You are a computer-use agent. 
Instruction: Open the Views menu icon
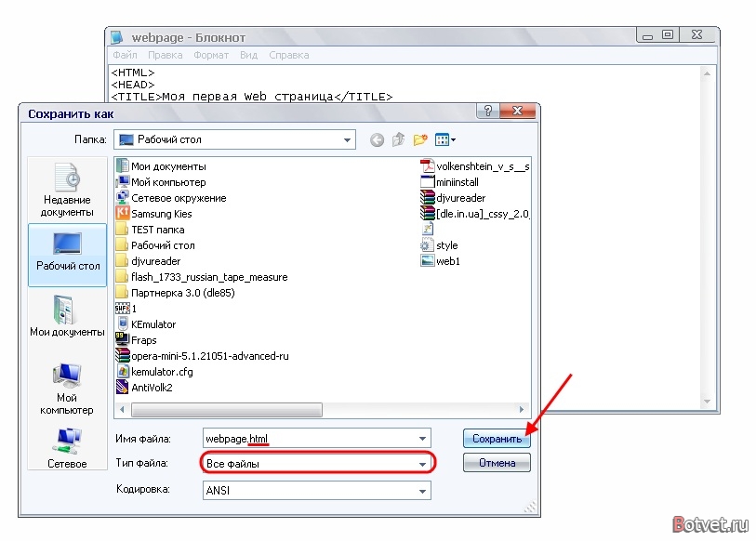pos(445,139)
